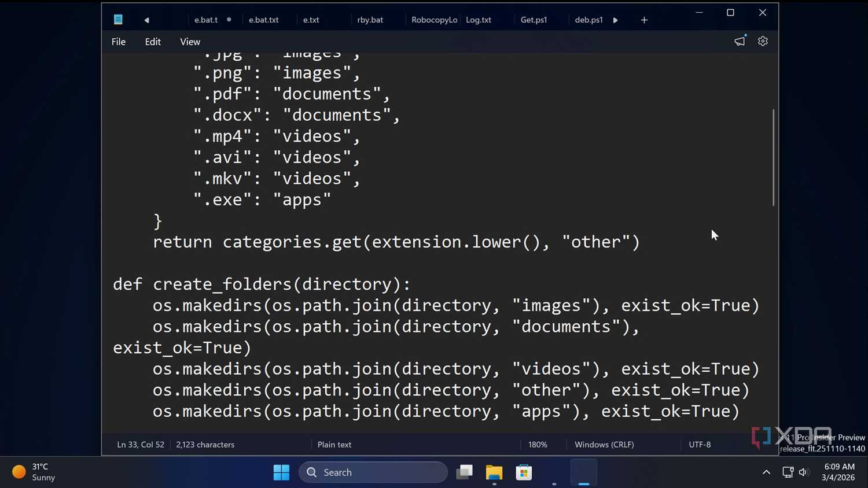Switch to the Get.ps1 tab
The width and height of the screenshot is (868, 488).
point(534,20)
